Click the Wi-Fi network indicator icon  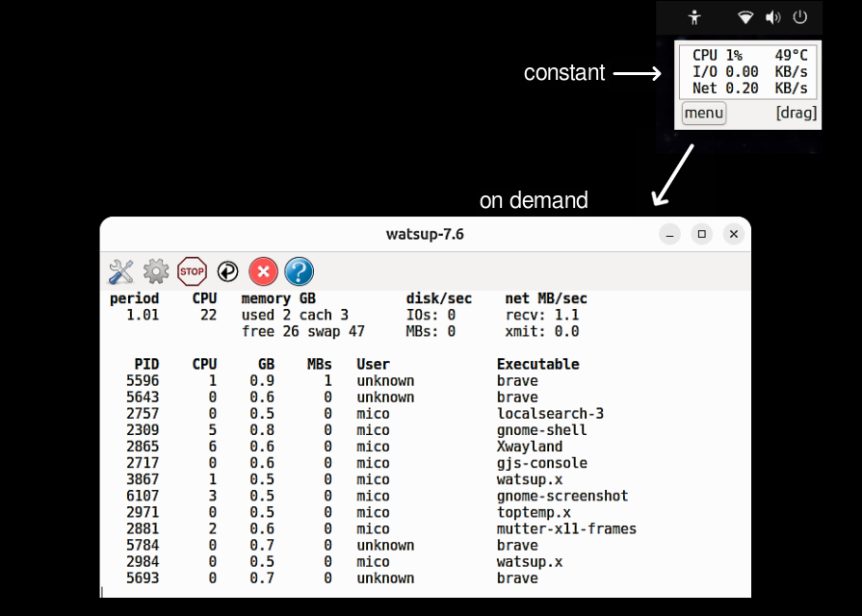[x=745, y=16]
